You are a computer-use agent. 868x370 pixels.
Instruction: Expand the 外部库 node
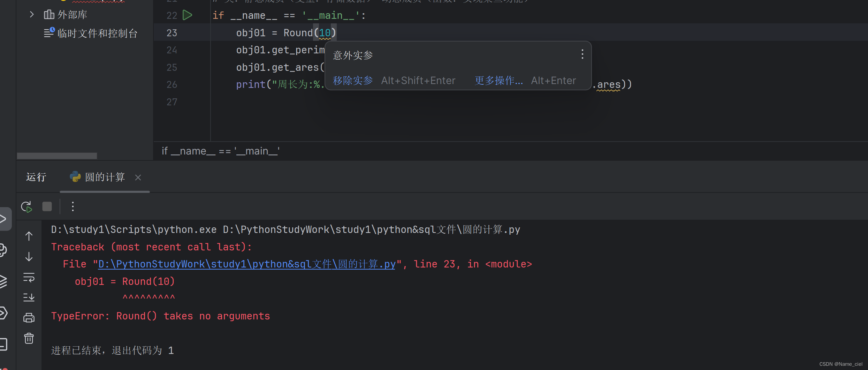(x=31, y=14)
